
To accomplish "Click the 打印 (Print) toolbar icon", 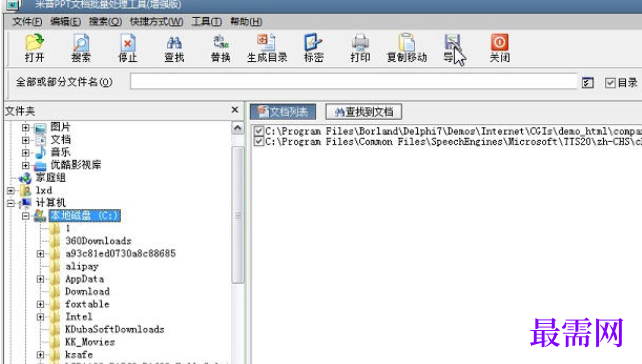I will (360, 42).
